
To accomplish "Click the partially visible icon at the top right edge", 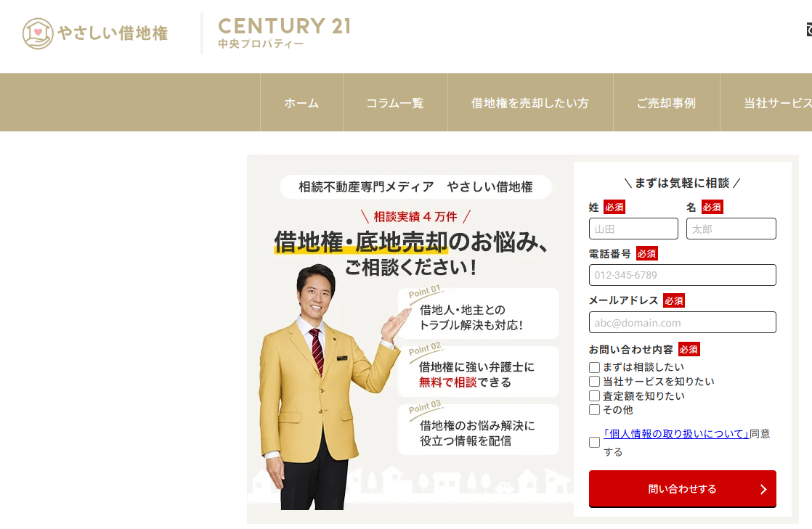I will pos(809,30).
